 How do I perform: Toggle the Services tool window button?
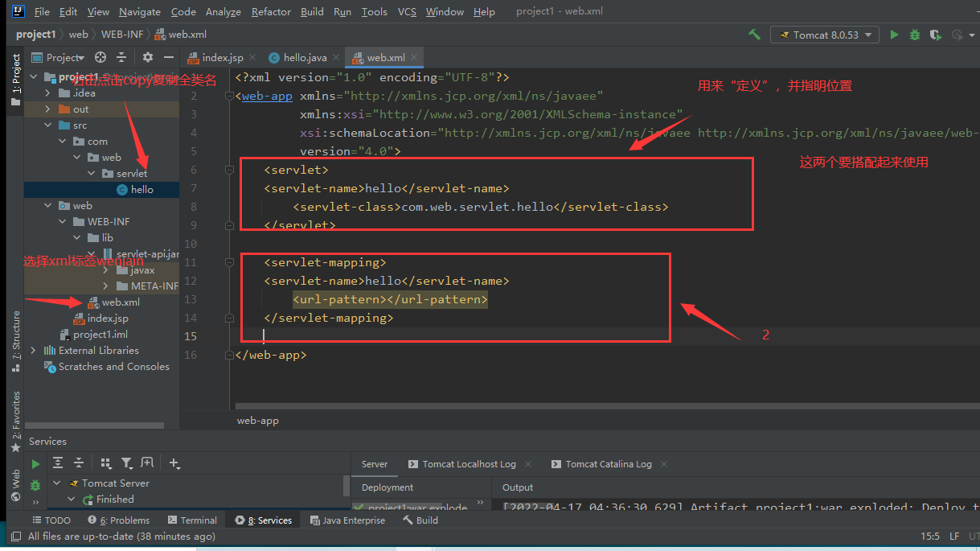263,520
